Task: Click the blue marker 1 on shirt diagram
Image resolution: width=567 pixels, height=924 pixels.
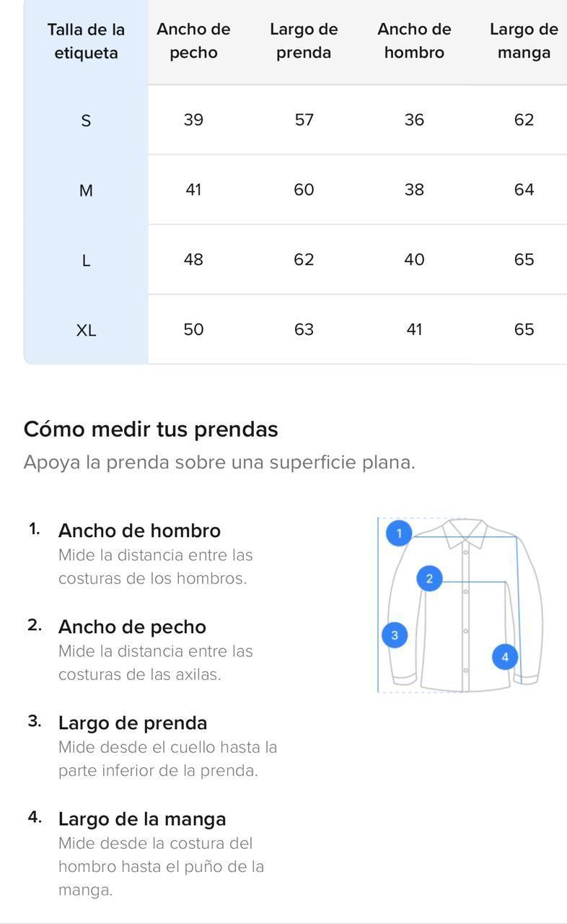Action: pos(399,533)
